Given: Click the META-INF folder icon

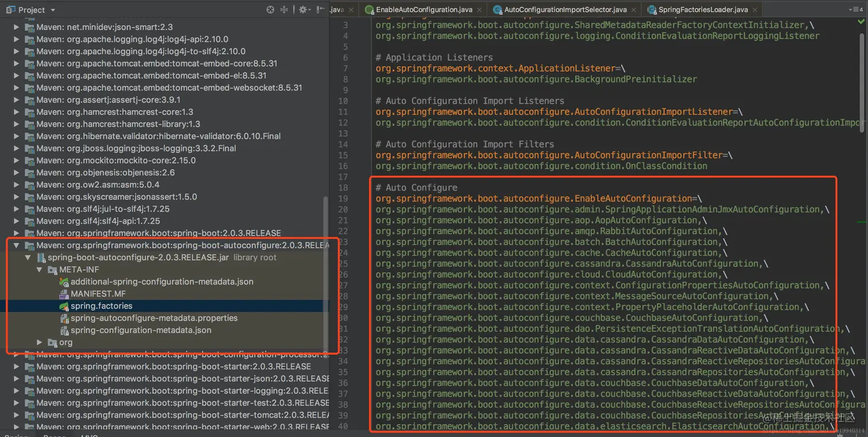Looking at the screenshot, I should (53, 270).
